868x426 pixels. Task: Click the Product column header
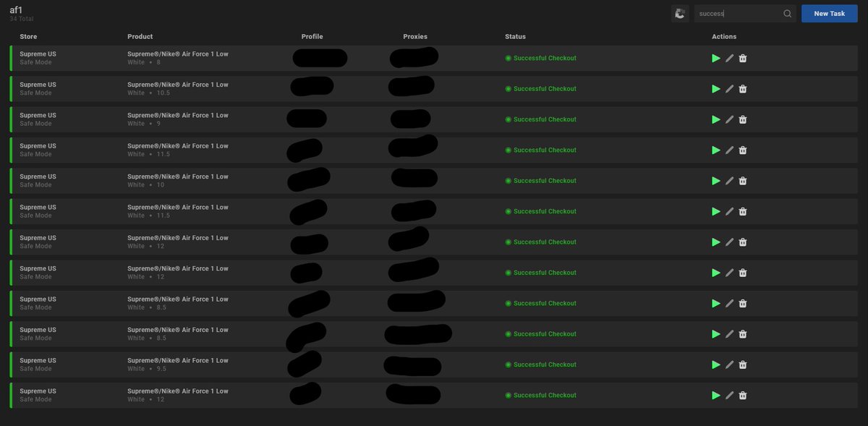tap(140, 37)
